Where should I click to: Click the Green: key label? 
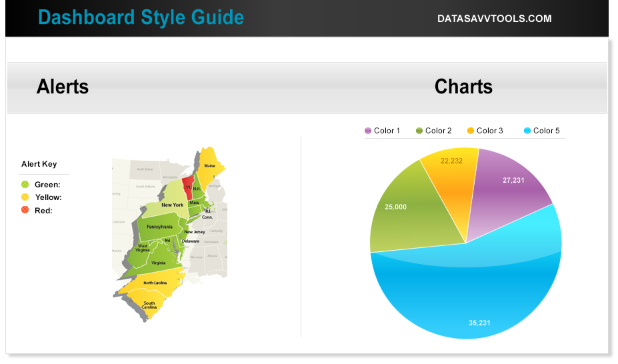pos(47,185)
